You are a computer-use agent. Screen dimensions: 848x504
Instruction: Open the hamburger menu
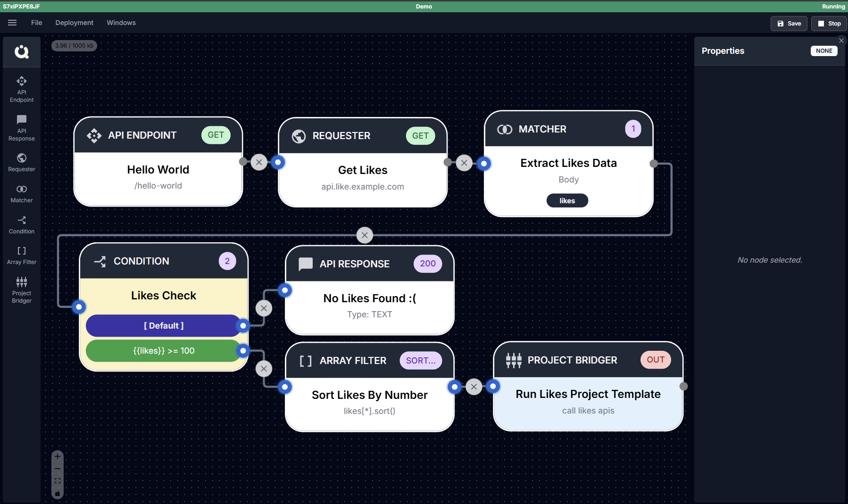[x=12, y=23]
